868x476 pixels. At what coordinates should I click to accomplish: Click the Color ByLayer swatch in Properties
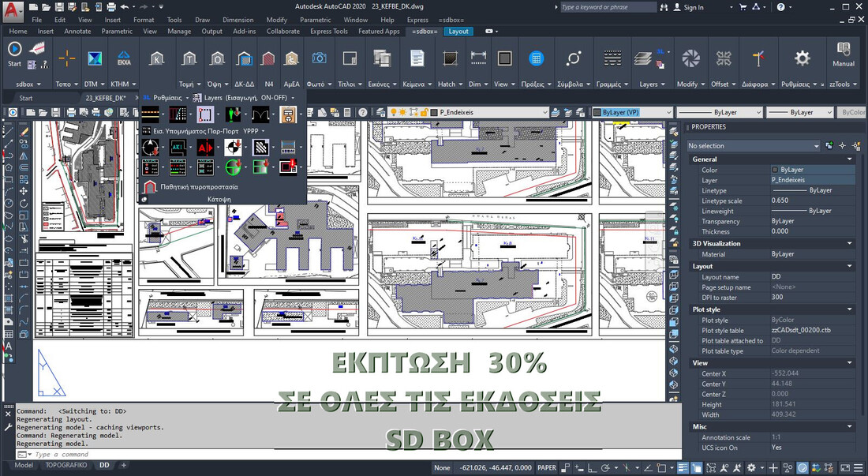pyautogui.click(x=774, y=170)
